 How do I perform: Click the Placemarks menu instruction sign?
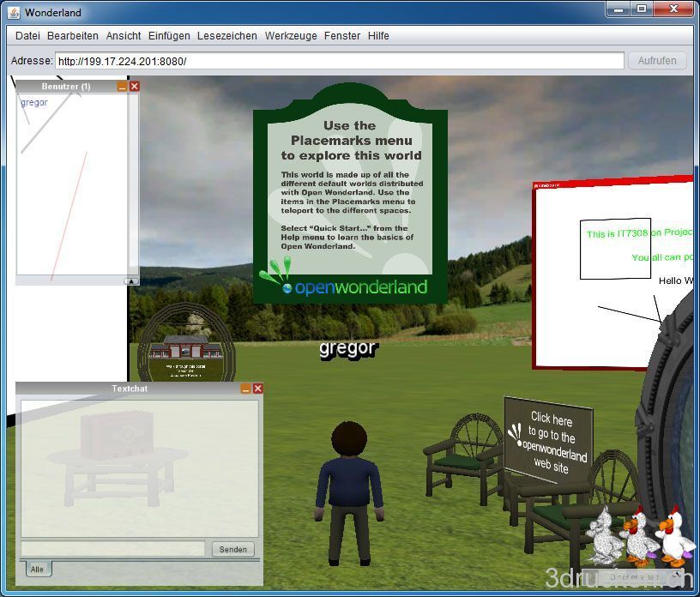pyautogui.click(x=350, y=193)
